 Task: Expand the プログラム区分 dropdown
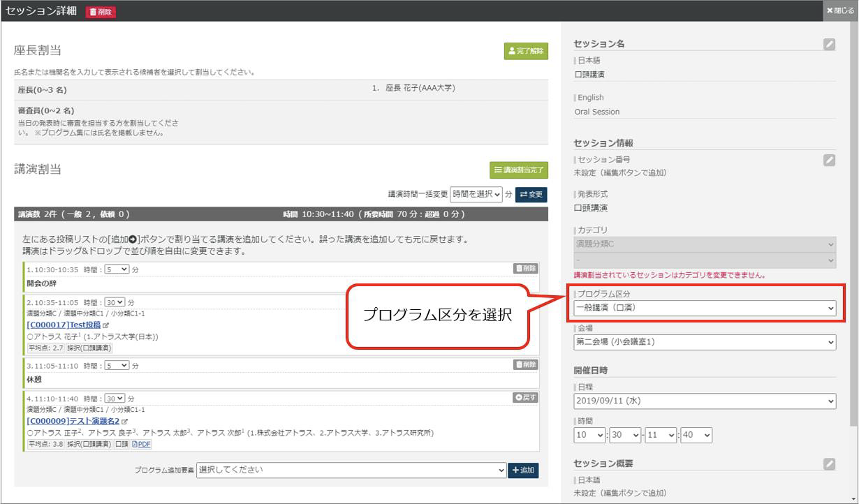704,308
